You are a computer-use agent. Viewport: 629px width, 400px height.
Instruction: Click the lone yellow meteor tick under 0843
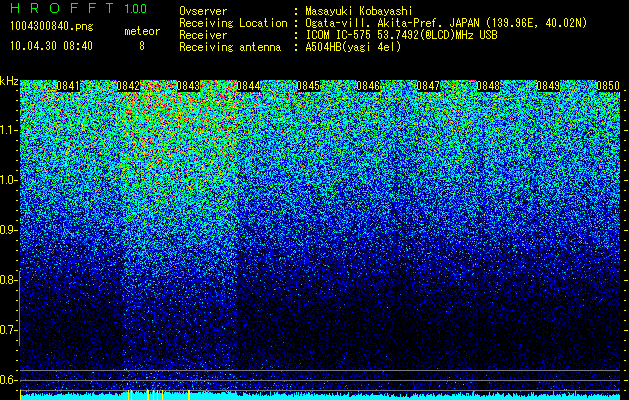point(189,395)
